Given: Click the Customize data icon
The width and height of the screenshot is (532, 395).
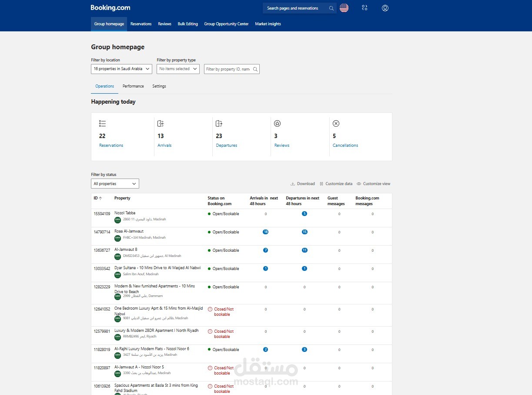Looking at the screenshot, I should [x=321, y=184].
